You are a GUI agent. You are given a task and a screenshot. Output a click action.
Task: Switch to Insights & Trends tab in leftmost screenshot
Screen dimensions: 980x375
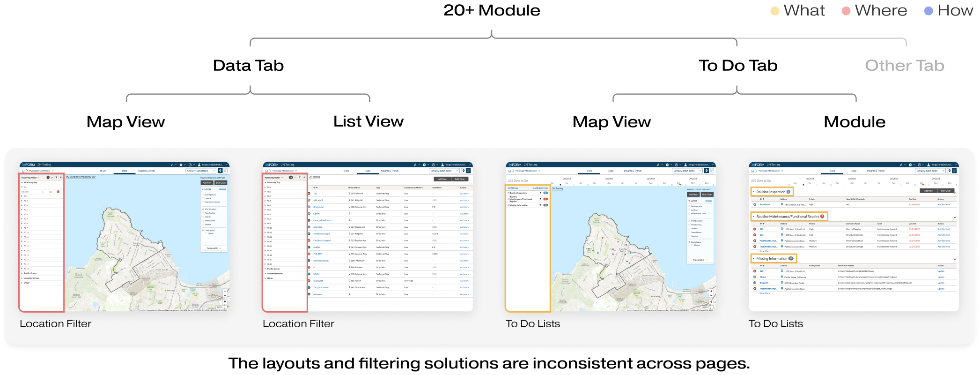(146, 171)
